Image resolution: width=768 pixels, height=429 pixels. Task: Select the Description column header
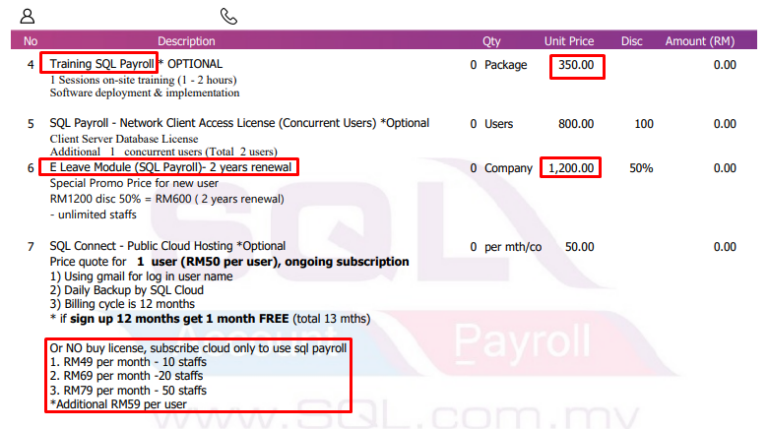[186, 41]
